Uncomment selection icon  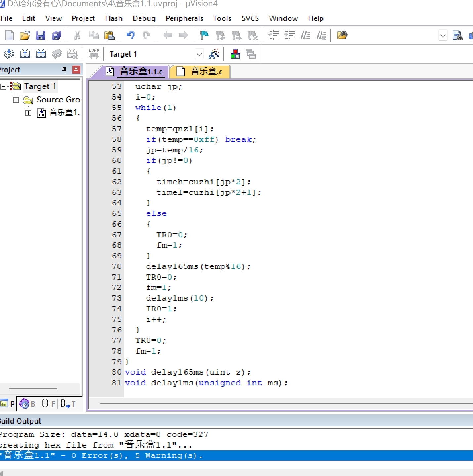321,35
